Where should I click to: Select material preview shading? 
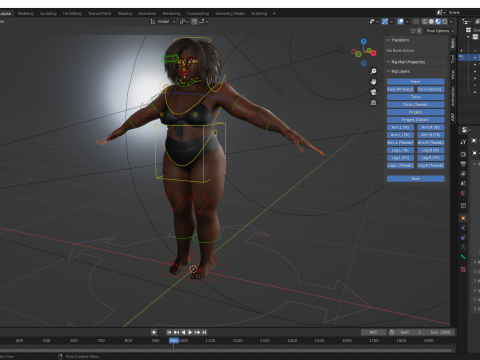tap(438, 21)
